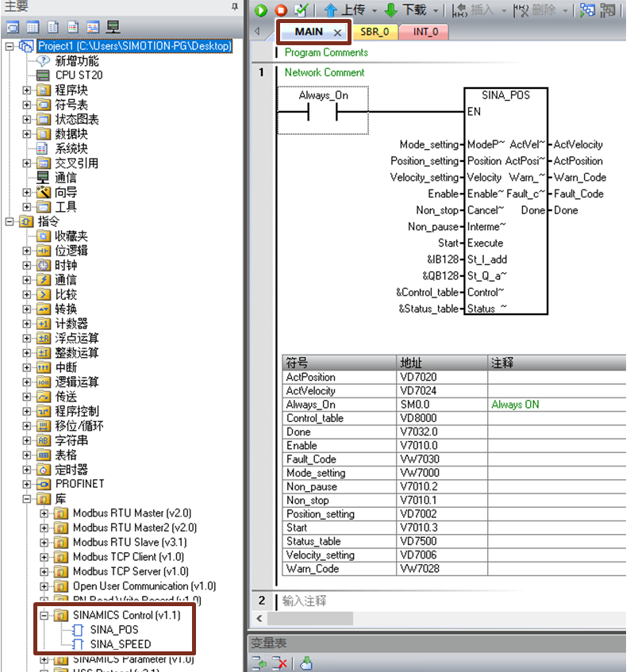The width and height of the screenshot is (634, 672).
Task: Switch to the SBR_0 tab
Action: tap(375, 32)
